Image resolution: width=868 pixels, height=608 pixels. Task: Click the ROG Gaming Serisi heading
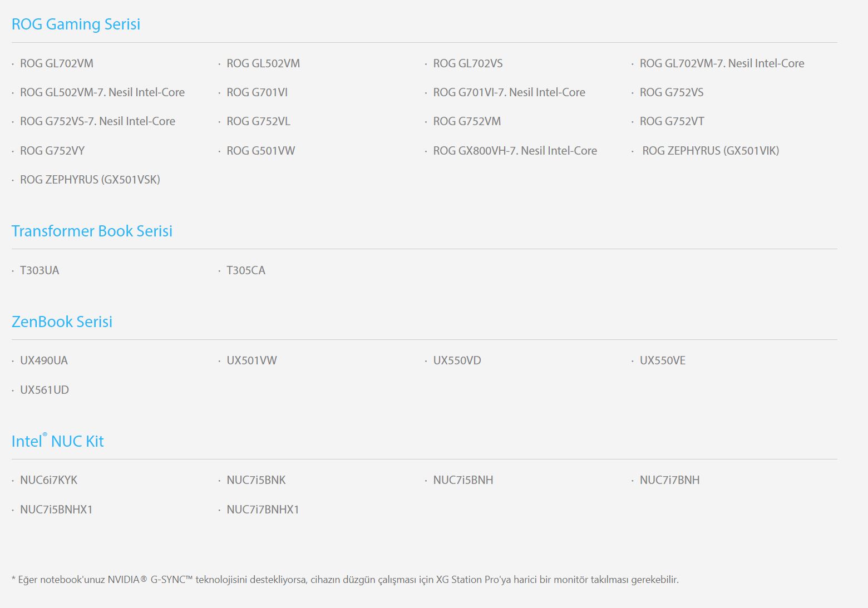(x=76, y=24)
